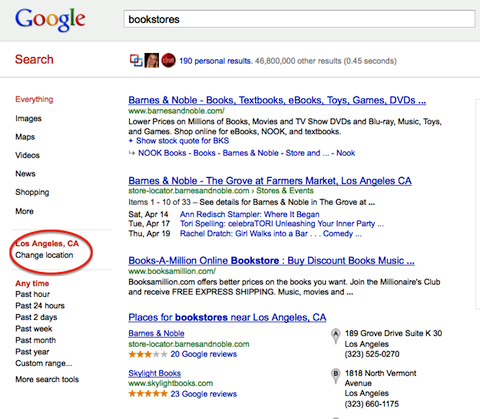This screenshot has width=480, height=419.
Task: Open Skylight Books place listing
Action: coord(155,373)
